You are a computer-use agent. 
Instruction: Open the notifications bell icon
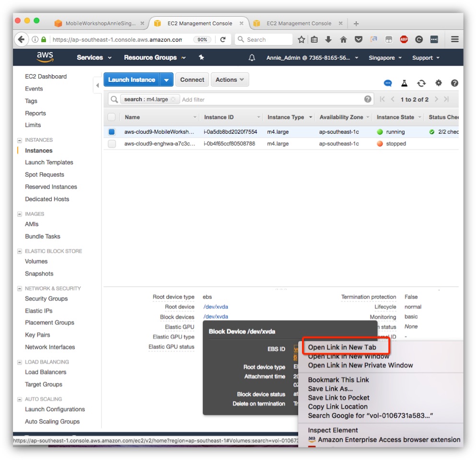click(x=252, y=57)
